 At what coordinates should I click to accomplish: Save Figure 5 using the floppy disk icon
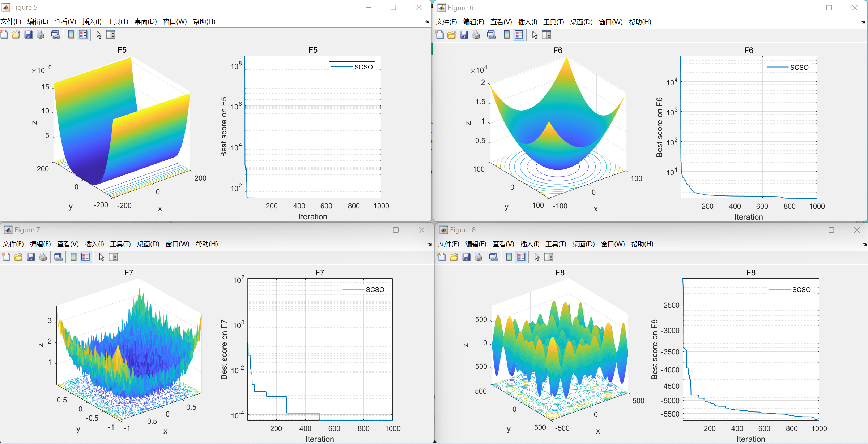click(x=29, y=34)
